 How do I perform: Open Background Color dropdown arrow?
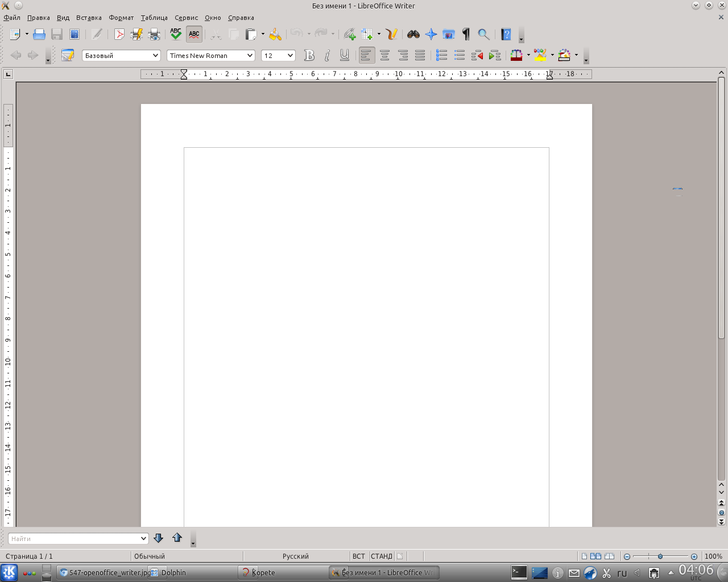(576, 55)
